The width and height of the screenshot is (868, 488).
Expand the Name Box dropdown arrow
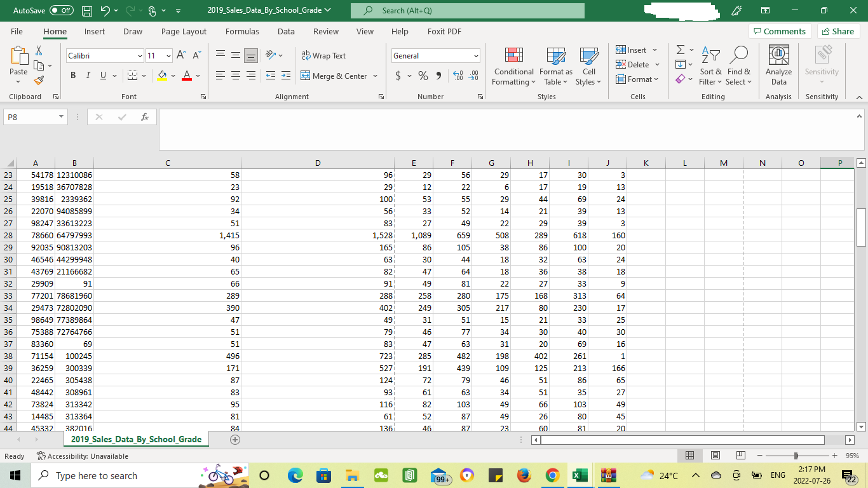(x=61, y=117)
